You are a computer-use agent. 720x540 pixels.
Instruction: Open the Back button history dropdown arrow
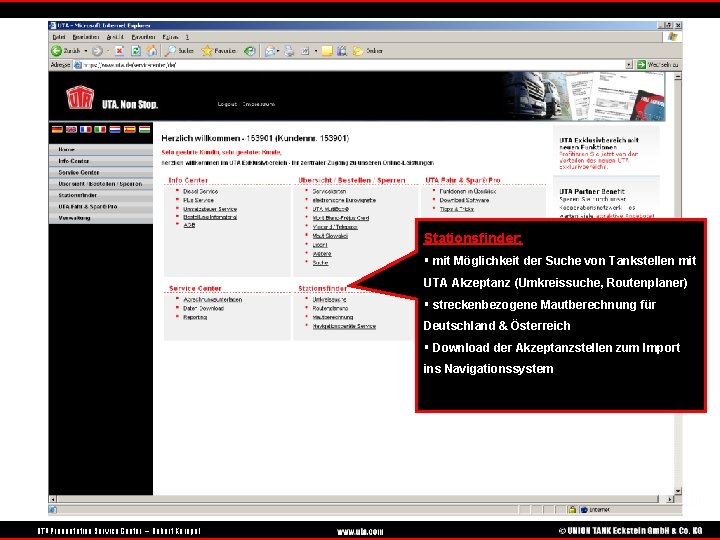pos(85,51)
